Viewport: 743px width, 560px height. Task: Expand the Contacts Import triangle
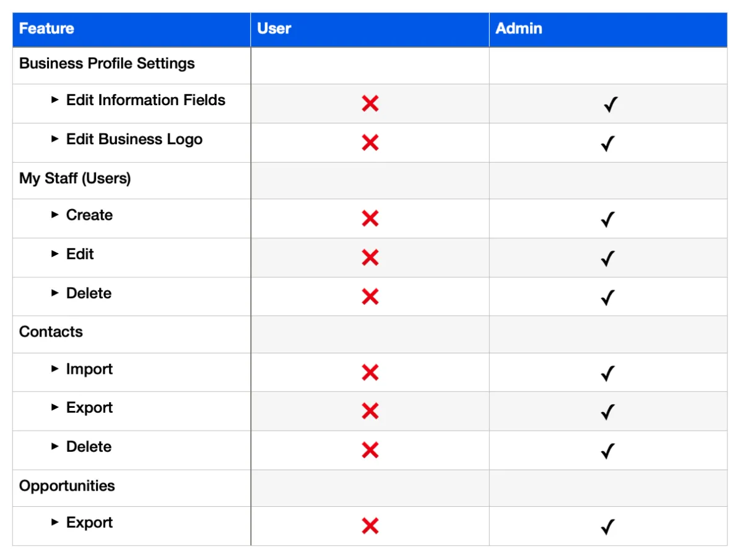point(55,369)
